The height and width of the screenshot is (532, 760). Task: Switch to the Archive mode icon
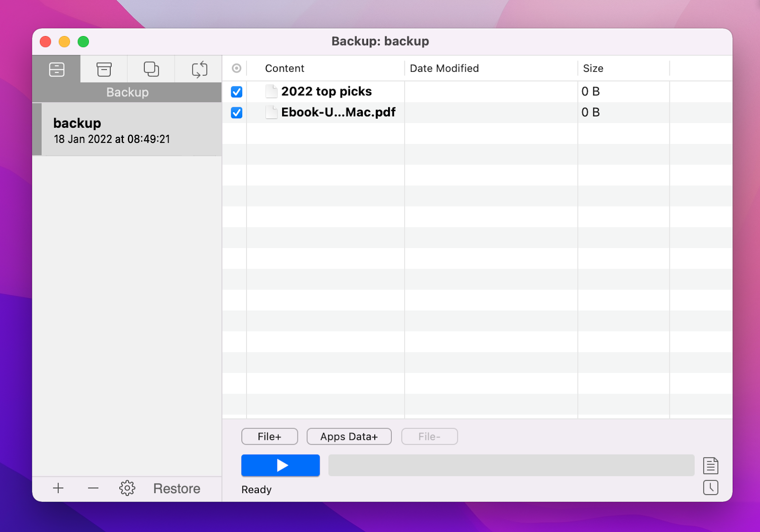click(104, 69)
